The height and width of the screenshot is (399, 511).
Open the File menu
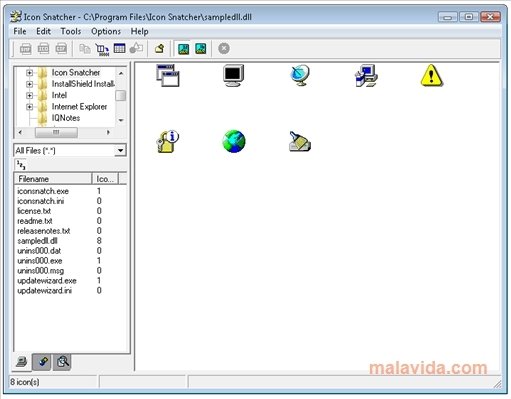point(20,31)
